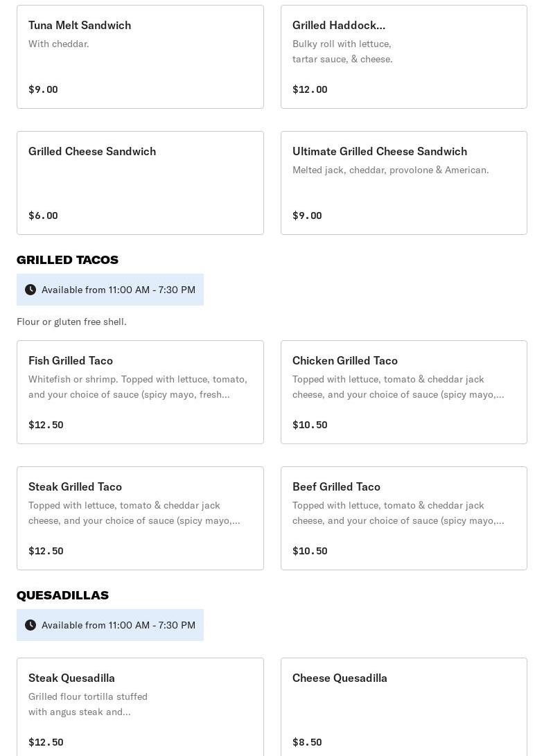
Task: Choose Ultimate Grilled Cheese Sandwich
Action: click(x=403, y=183)
